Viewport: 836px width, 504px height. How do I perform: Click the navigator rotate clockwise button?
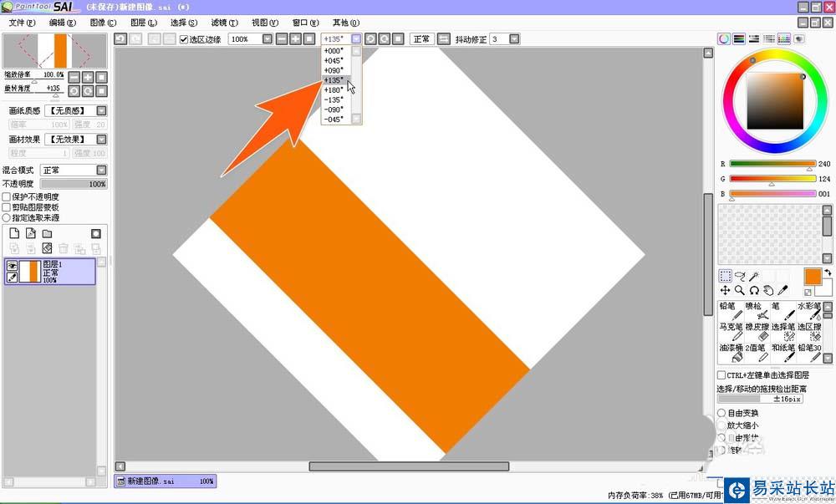pyautogui.click(x=88, y=91)
